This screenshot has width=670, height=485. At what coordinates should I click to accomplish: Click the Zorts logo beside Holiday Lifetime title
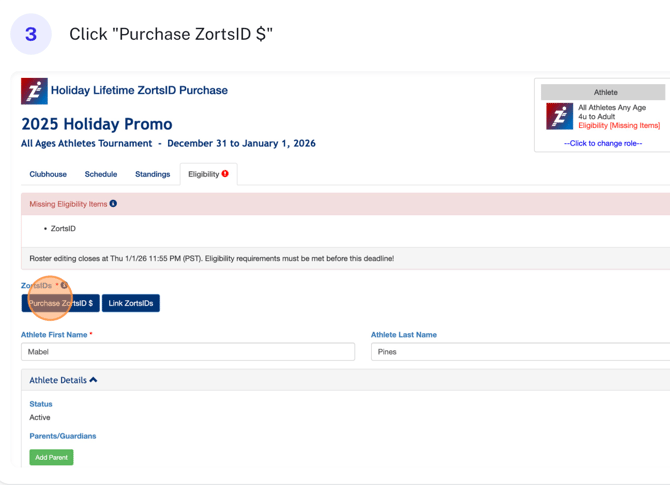pyautogui.click(x=34, y=91)
